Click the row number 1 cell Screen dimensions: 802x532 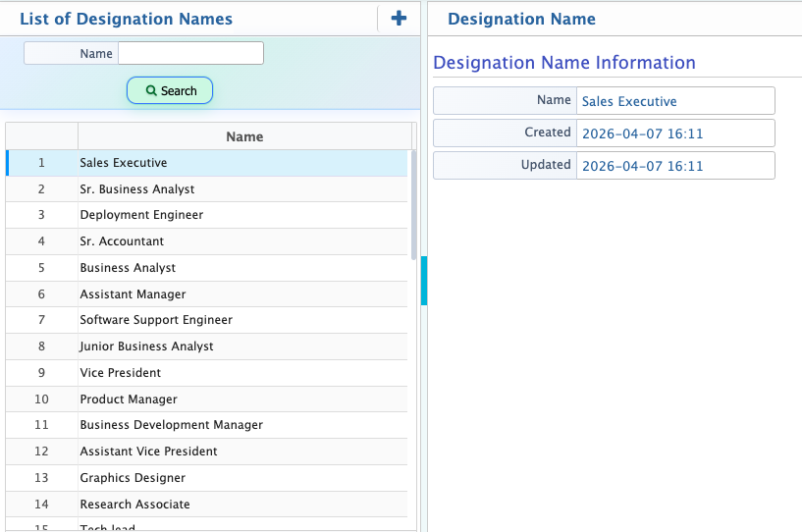(41, 163)
